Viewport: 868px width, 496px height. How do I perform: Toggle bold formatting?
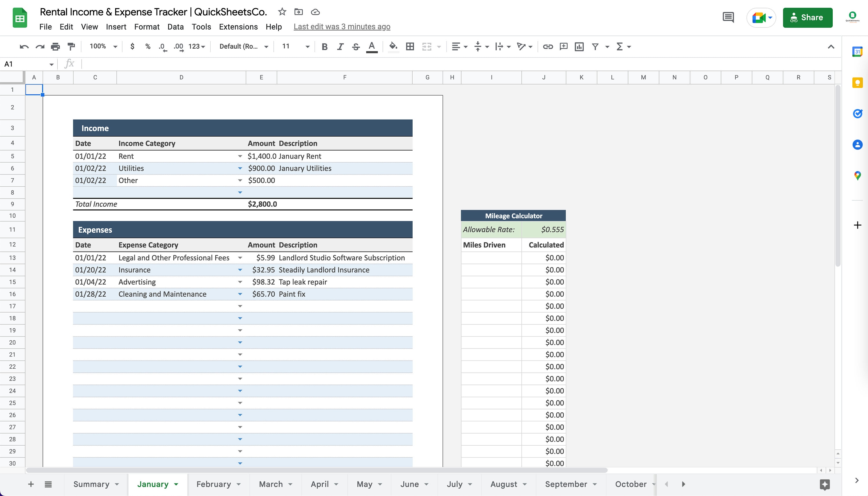pos(324,46)
